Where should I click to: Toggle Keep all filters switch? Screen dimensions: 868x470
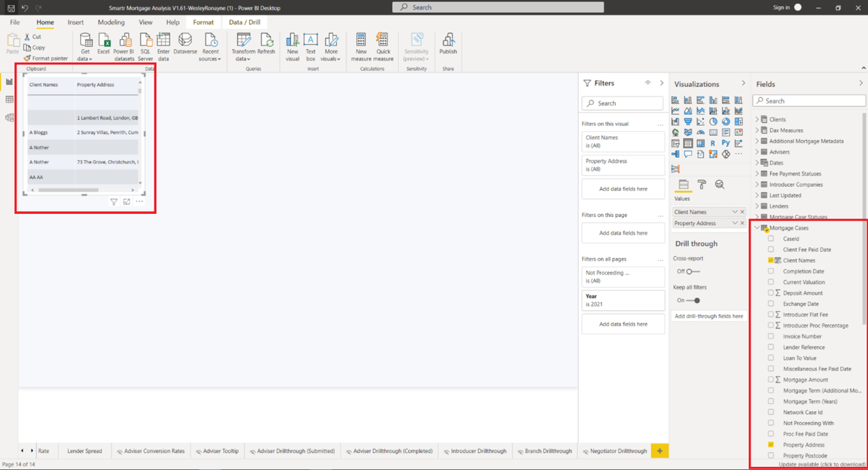693,300
